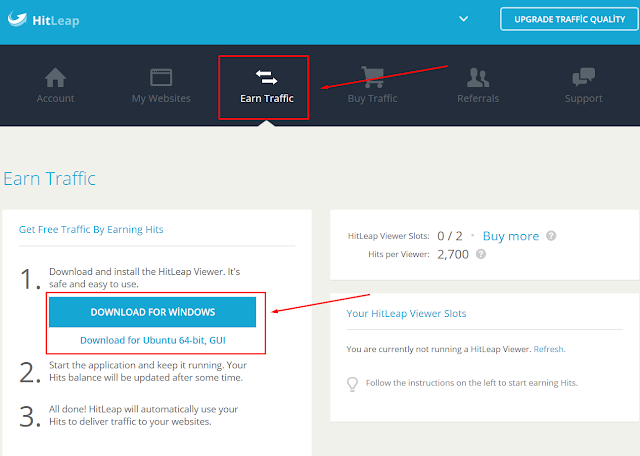Click the Support chat bubbles icon
This screenshot has width=640, height=456.
[x=584, y=77]
